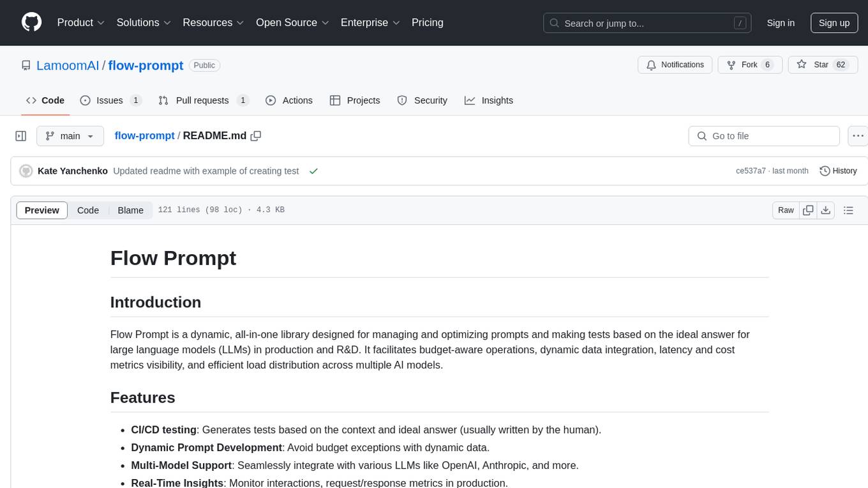Click the star count 62
868x488 pixels.
[841, 65]
